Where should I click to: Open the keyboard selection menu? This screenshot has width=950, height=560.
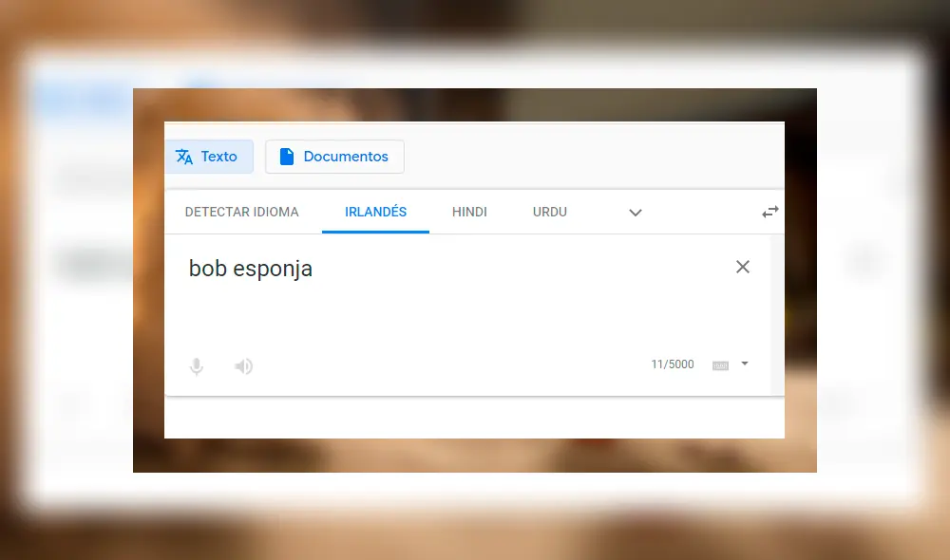(722, 364)
